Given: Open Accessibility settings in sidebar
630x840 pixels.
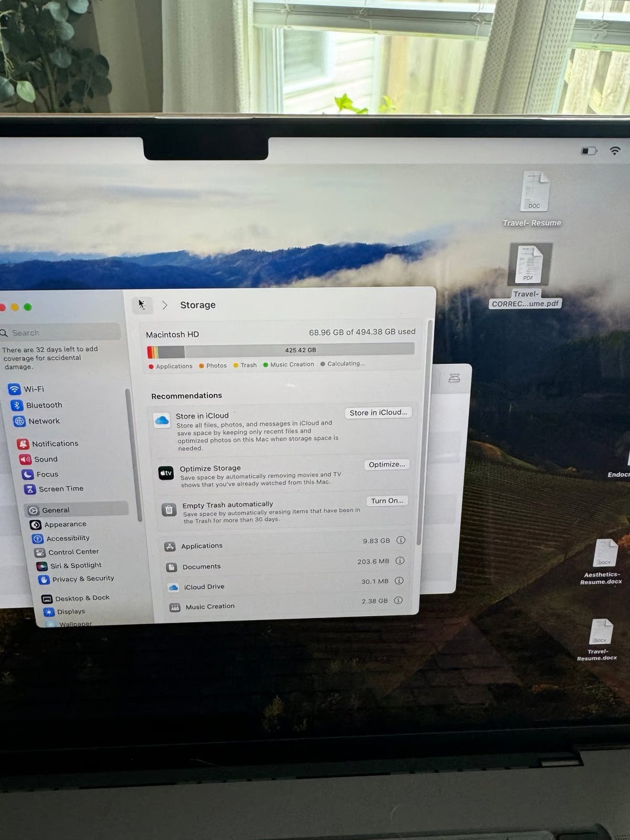Looking at the screenshot, I should (61, 538).
